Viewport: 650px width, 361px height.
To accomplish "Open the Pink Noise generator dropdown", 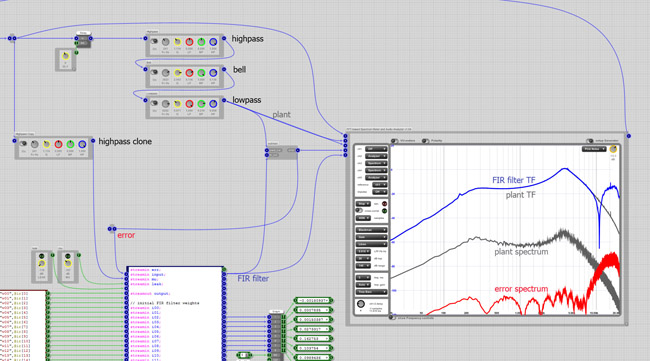I will click(594, 149).
